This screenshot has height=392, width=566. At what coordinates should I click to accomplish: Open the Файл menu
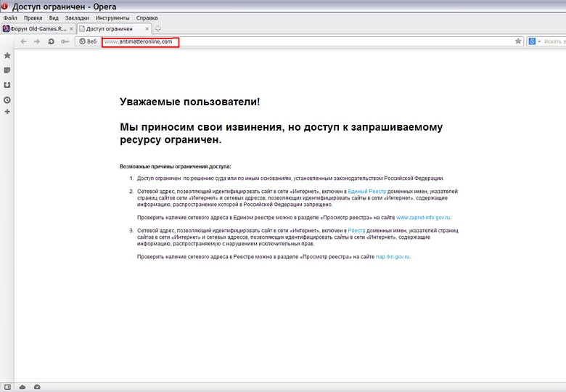[10, 18]
